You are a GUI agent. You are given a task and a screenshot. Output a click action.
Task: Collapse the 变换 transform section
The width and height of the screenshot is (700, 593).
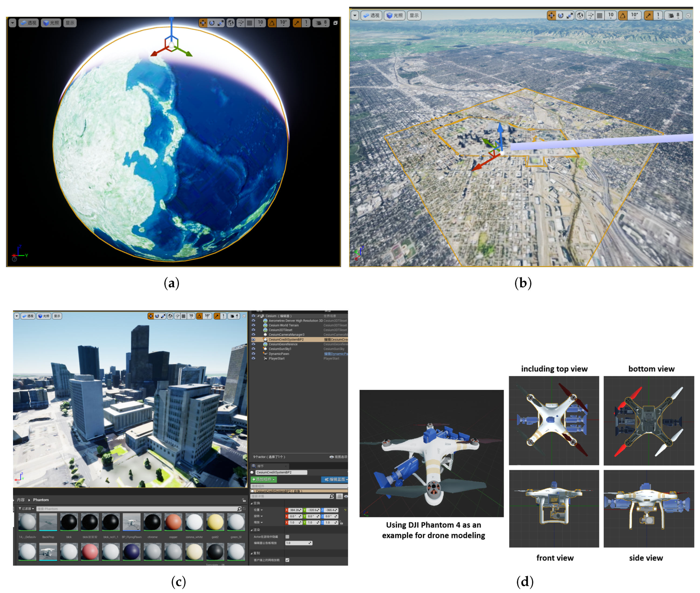point(257,503)
